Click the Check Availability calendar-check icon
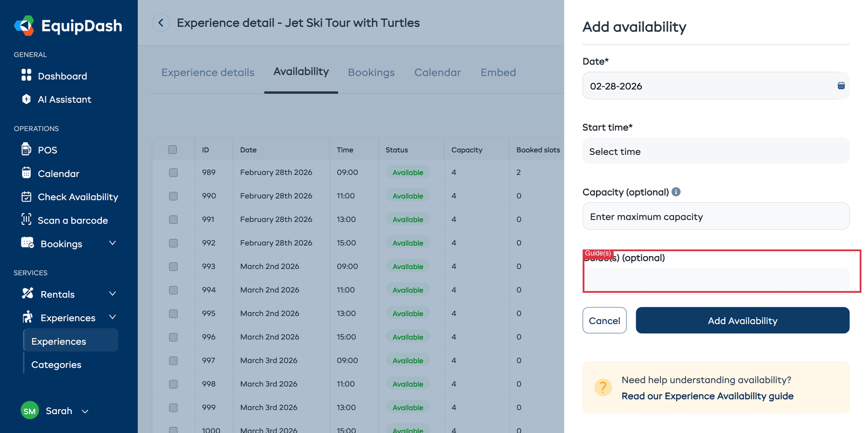 27,196
